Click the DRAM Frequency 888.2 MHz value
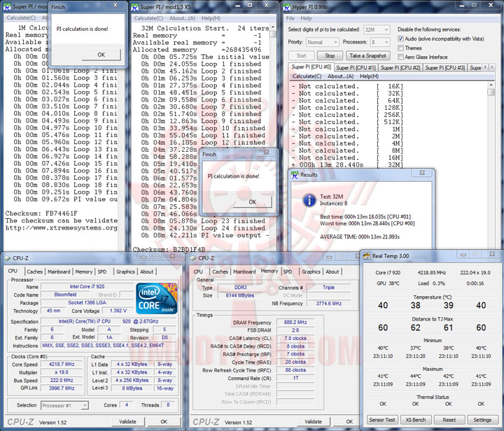Viewport: 504px width, 431px height. tap(295, 322)
